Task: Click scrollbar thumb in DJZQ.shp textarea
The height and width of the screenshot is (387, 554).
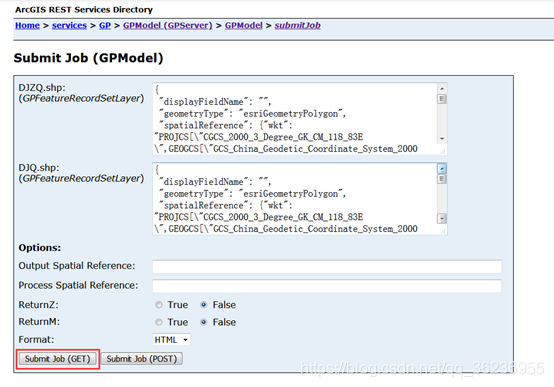Action: click(442, 99)
